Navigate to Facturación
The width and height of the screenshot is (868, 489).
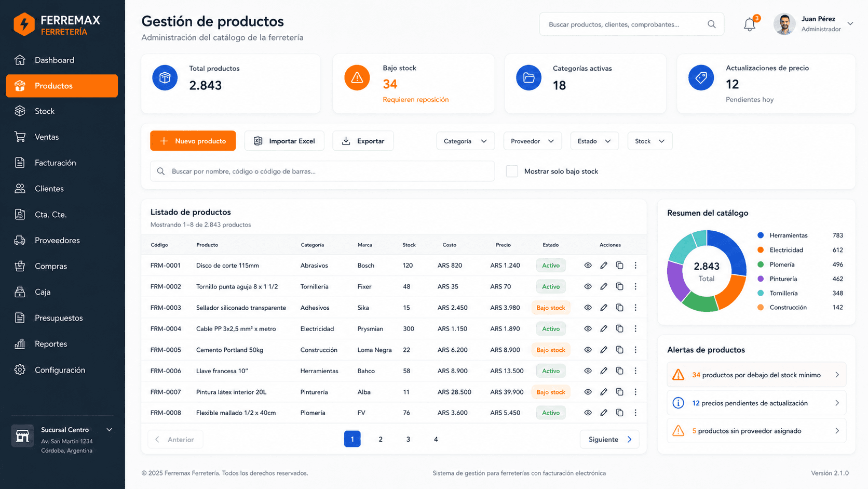point(62,163)
